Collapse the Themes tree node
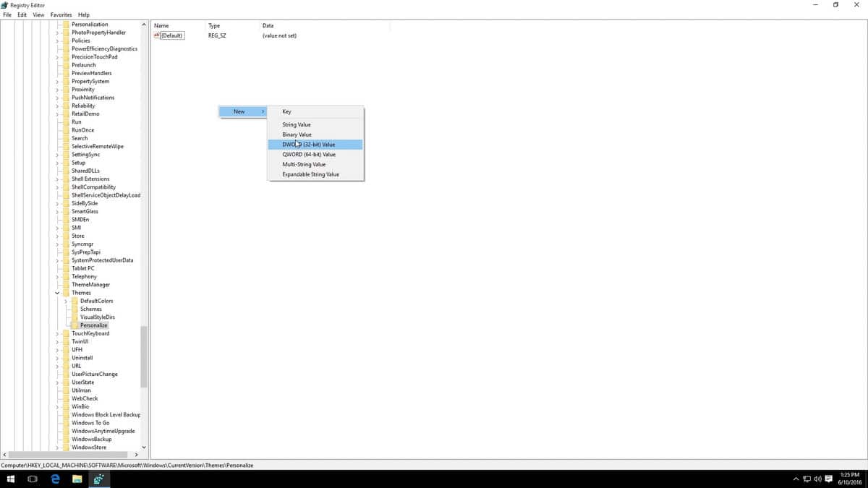 [57, 293]
